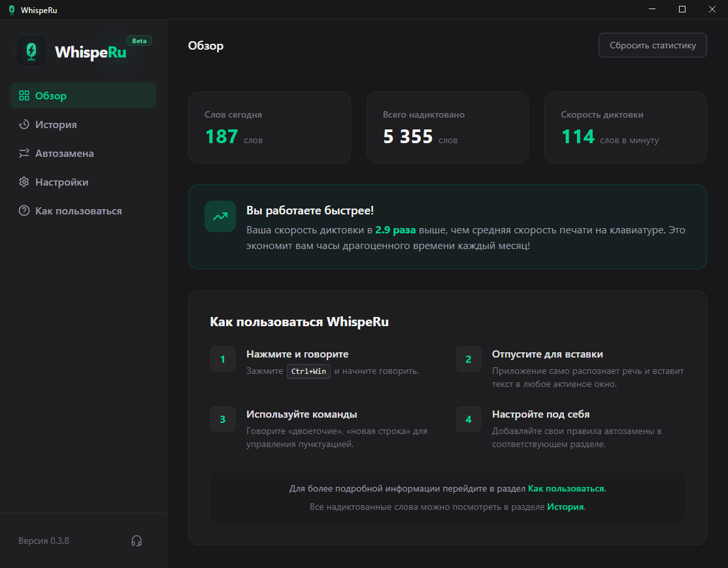Image resolution: width=728 pixels, height=568 pixels.
Task: Close the WhispeRu window
Action: (x=712, y=9)
